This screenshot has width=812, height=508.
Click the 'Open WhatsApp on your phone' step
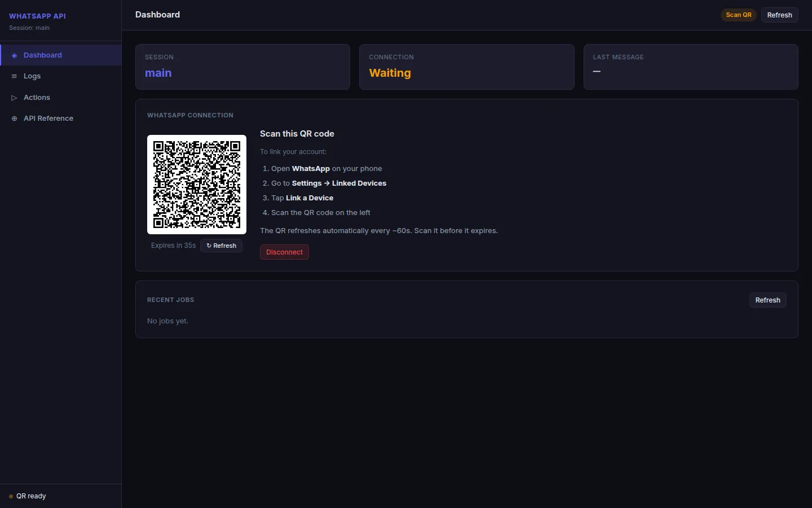326,169
